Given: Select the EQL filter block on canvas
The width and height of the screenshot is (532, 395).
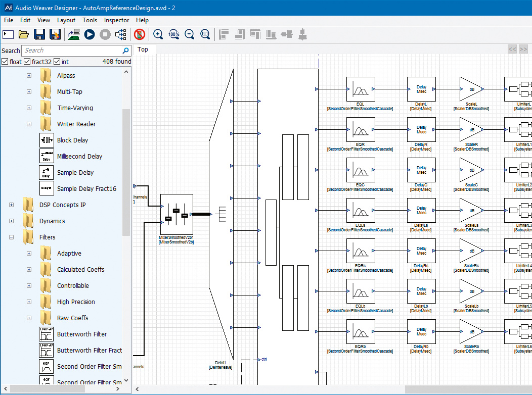Looking at the screenshot, I should pos(361,89).
